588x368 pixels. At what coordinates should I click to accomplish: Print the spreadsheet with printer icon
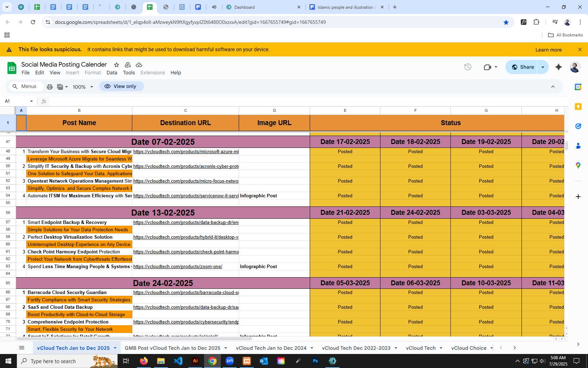point(50,87)
